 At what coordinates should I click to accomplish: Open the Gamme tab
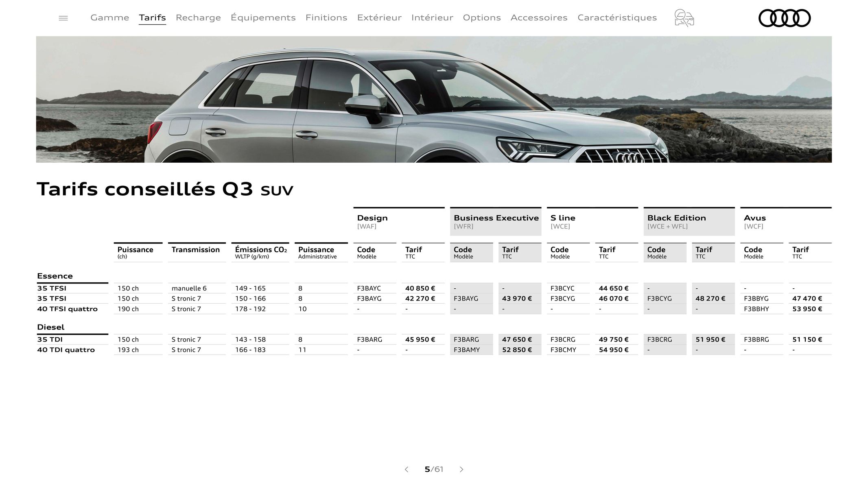109,17
